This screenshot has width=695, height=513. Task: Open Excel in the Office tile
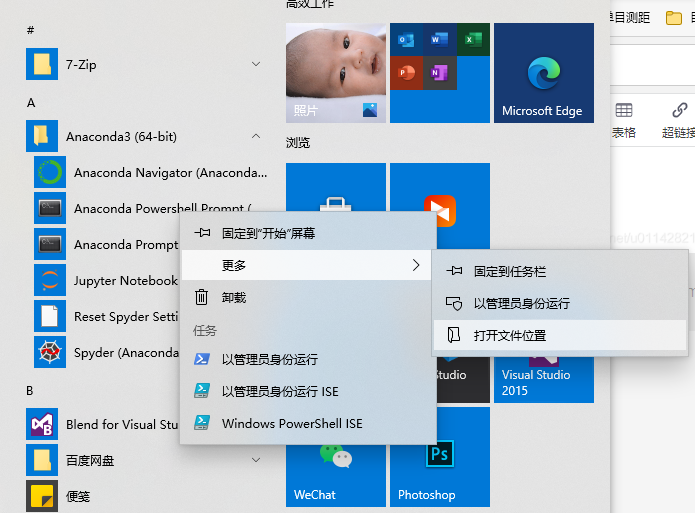(x=473, y=40)
